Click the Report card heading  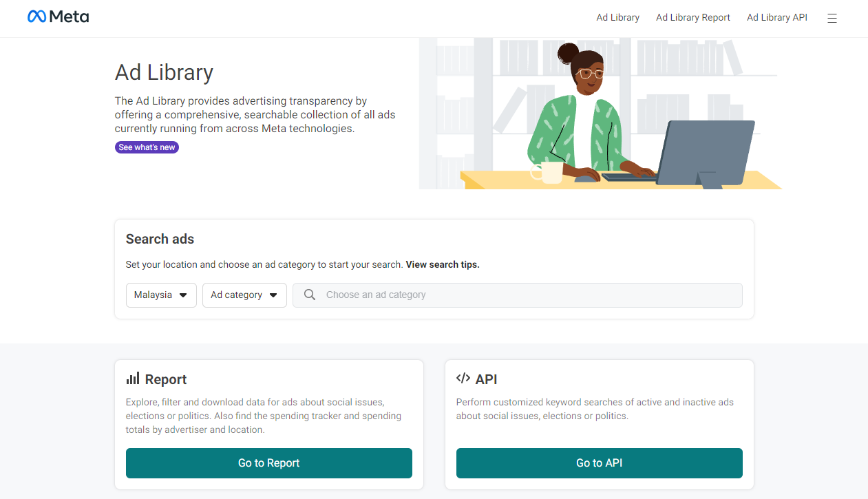point(166,379)
